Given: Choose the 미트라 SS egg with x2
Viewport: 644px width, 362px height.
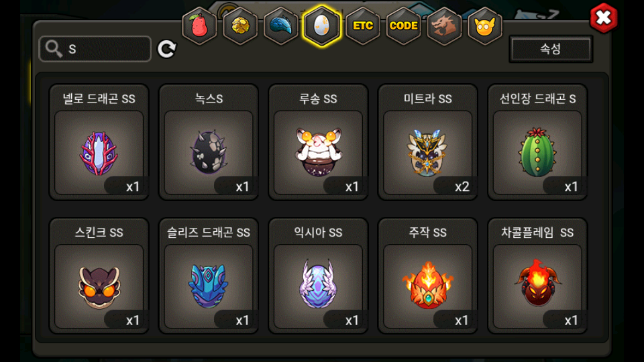Looking at the screenshot, I should tap(427, 142).
